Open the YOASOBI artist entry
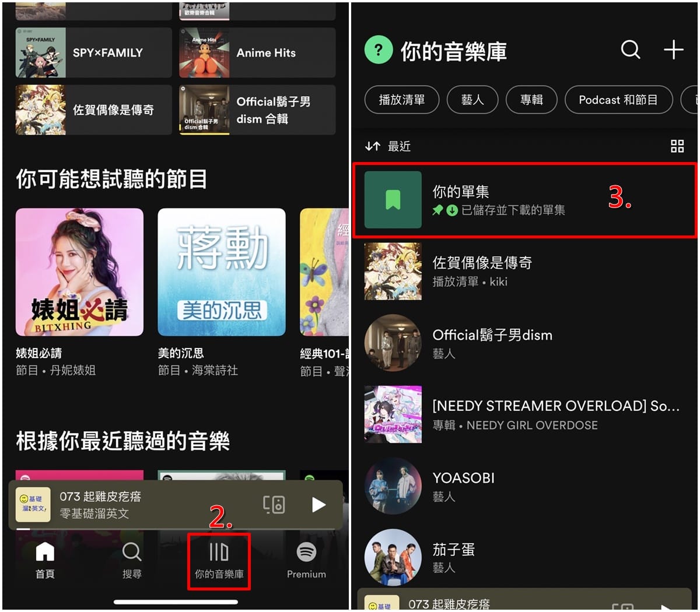The image size is (700, 612). click(x=524, y=486)
